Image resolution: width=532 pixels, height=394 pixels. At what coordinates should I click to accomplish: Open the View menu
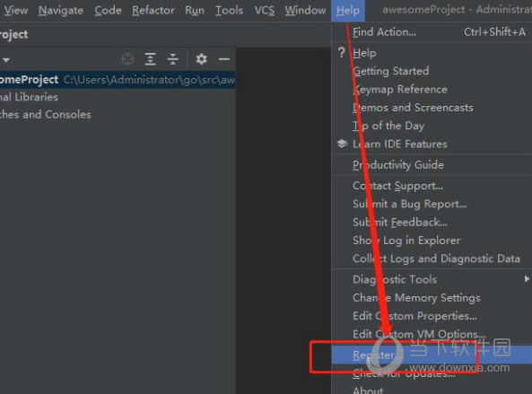(15, 11)
